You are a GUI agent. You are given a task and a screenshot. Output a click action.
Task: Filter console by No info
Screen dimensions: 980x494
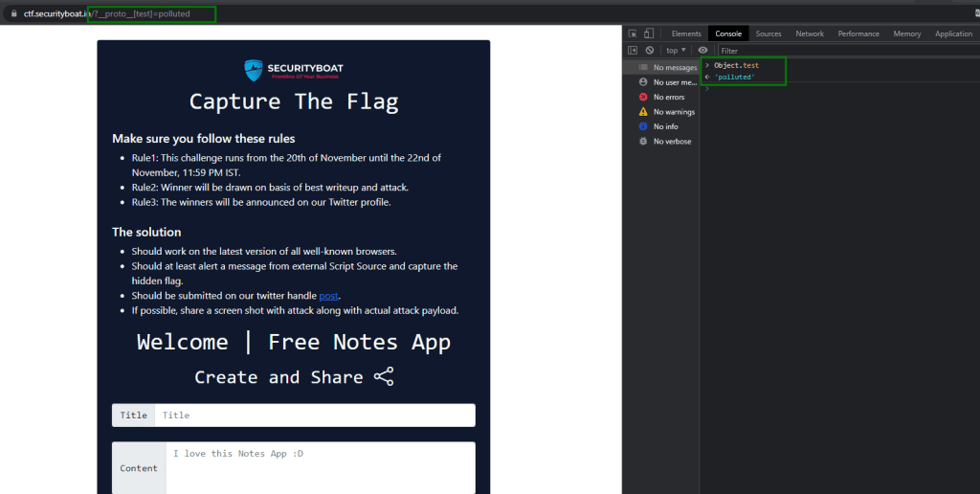pyautogui.click(x=661, y=126)
